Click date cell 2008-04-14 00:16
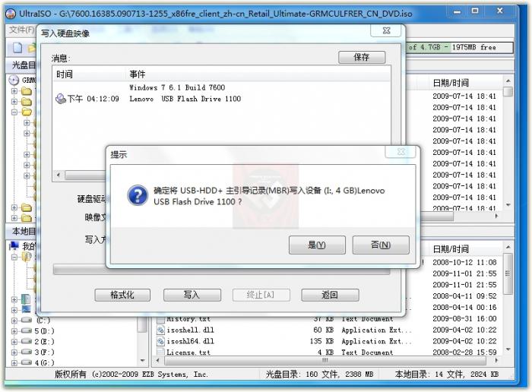Image resolution: width=532 pixels, height=392 pixels. tap(464, 307)
